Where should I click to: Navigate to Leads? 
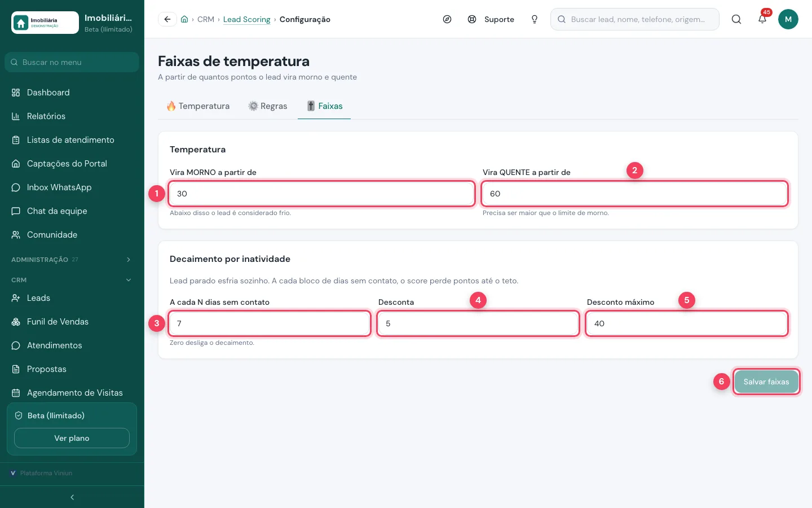(x=72, y=298)
